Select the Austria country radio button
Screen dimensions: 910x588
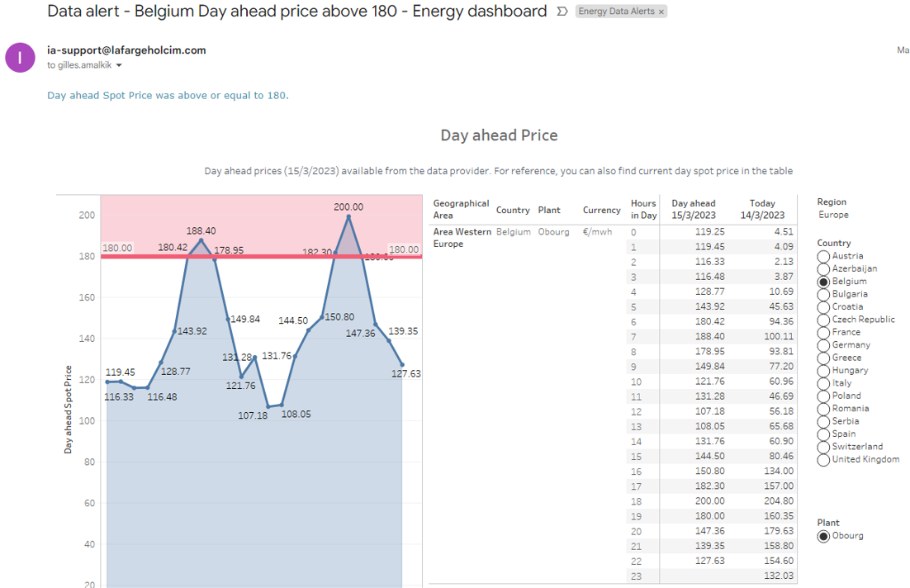[x=823, y=256]
